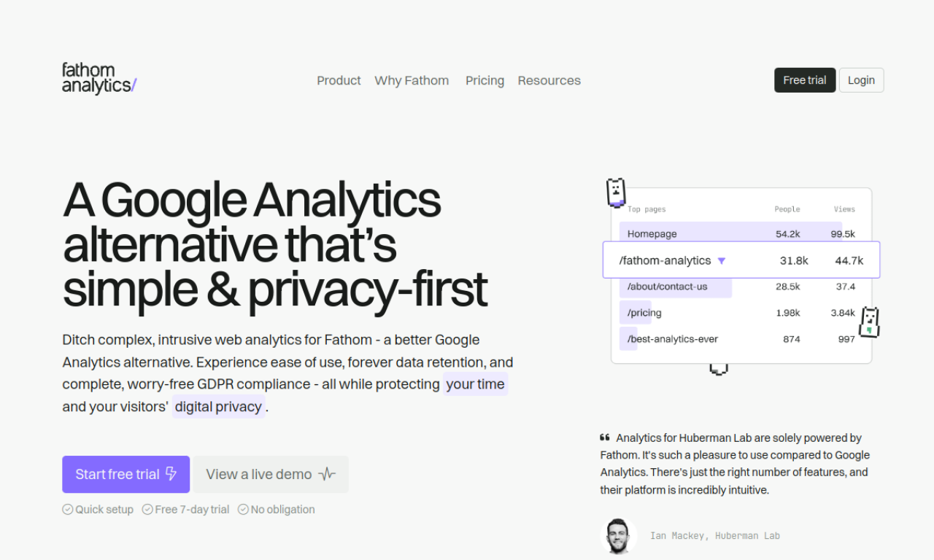Screen dimensions: 934x560
Task: Click the highlighted "digital privacy" text
Action: click(218, 407)
